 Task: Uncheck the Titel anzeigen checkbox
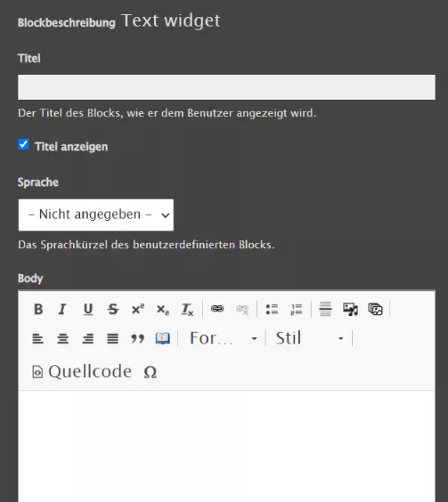23,145
